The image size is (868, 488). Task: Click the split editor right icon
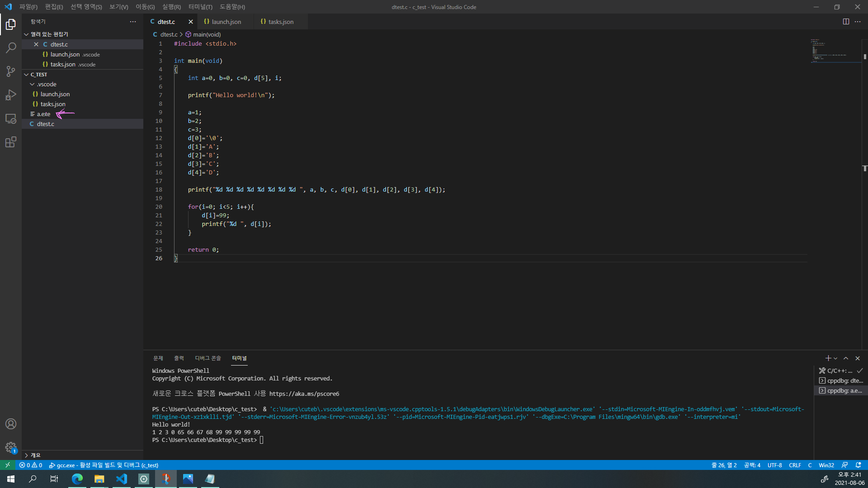846,22
